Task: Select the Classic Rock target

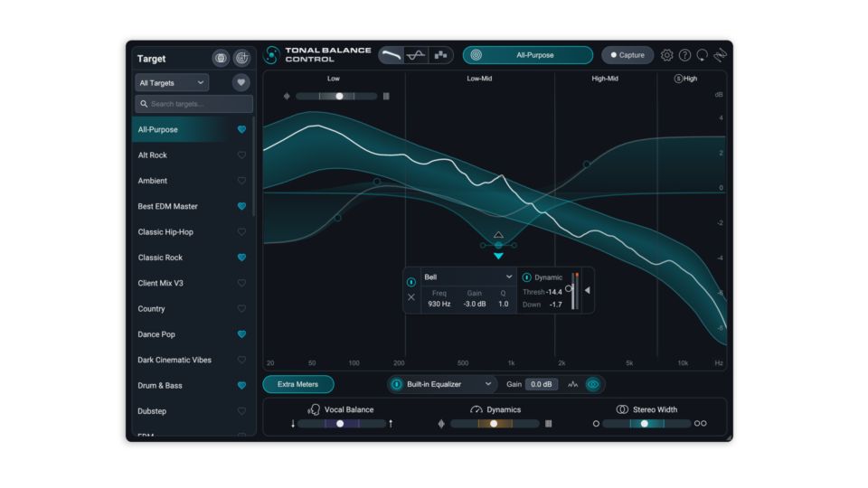Action: (192, 258)
